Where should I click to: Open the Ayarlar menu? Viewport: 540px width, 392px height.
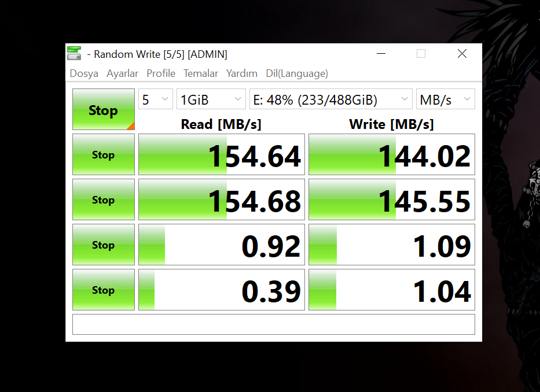point(122,73)
